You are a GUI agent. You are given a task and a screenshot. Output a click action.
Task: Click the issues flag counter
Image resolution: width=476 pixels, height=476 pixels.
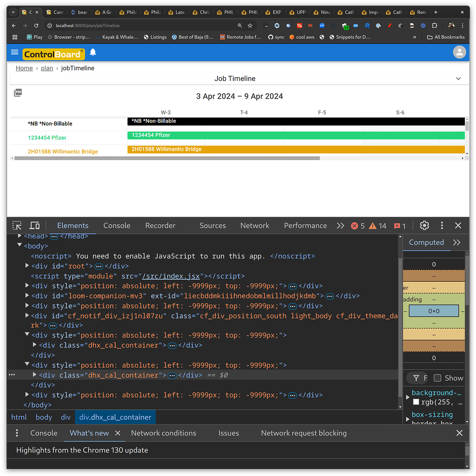pos(399,226)
